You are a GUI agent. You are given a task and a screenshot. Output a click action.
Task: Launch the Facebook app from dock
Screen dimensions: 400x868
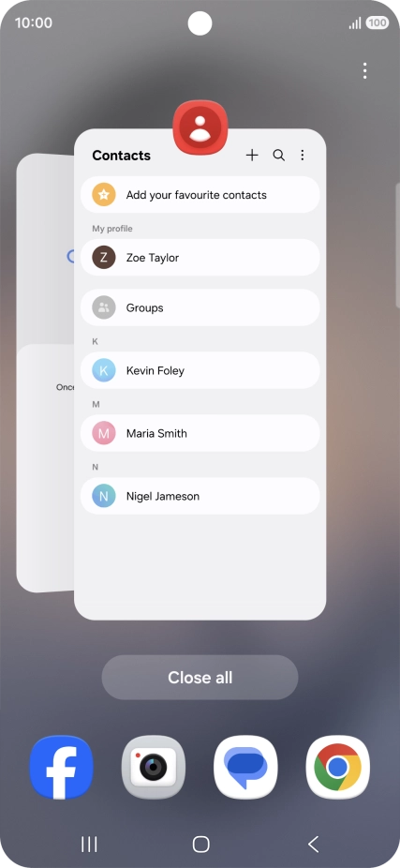click(x=62, y=767)
